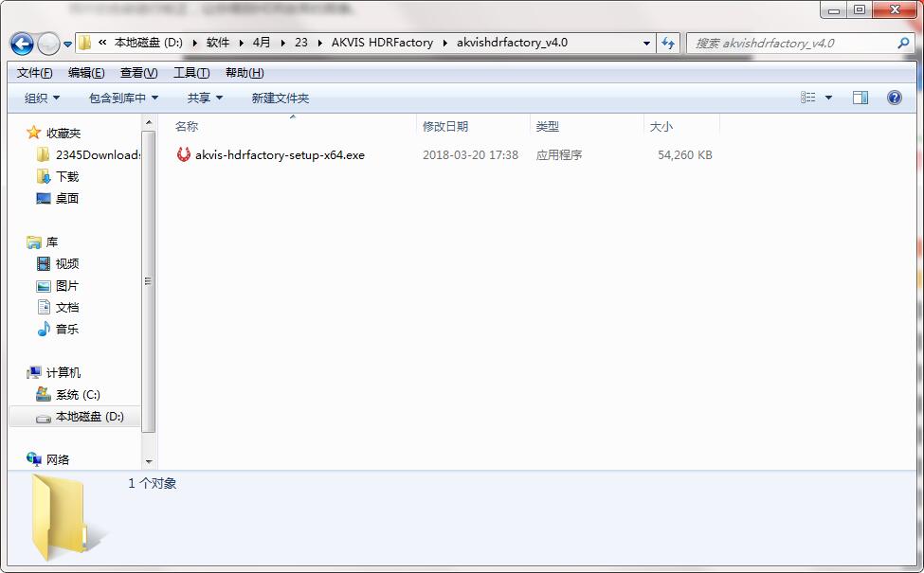Select 4月 segment in address path
The image size is (924, 573).
[262, 43]
